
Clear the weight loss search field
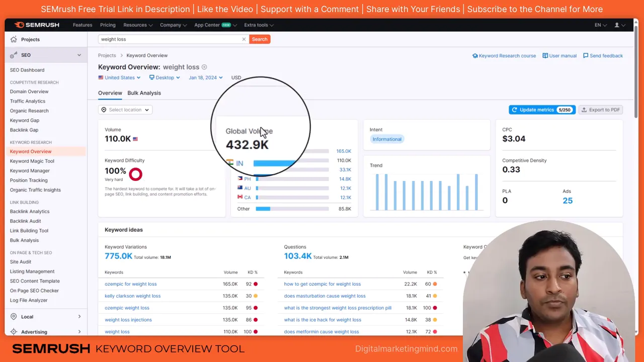point(244,39)
